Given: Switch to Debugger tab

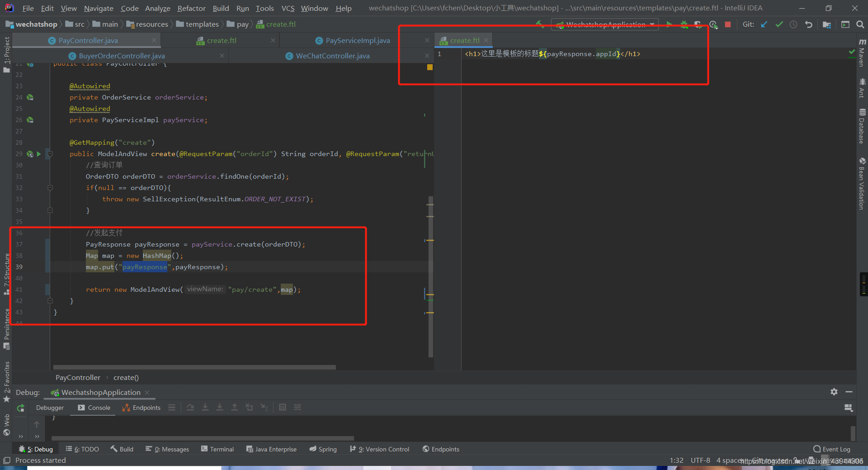Looking at the screenshot, I should point(50,408).
